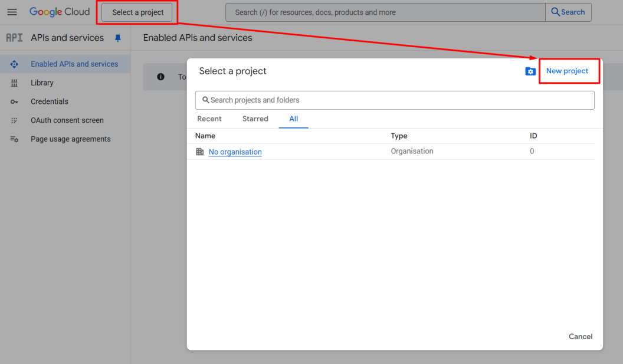Click the organisation building icon
Viewport: 623px width, 364px height.
200,152
